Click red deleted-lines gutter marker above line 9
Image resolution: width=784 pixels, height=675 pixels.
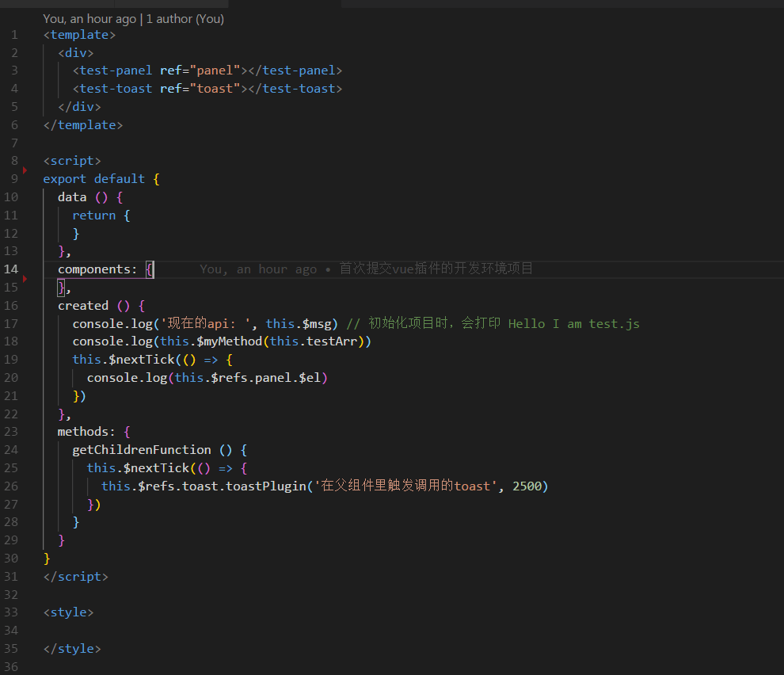[x=25, y=170]
